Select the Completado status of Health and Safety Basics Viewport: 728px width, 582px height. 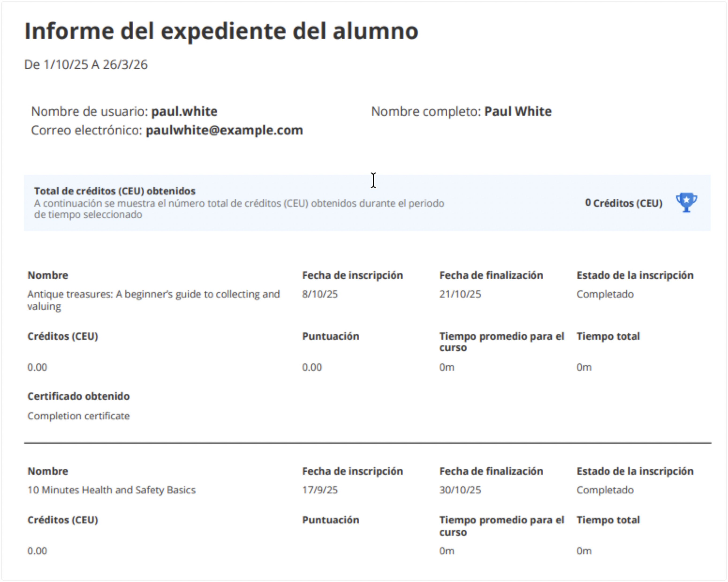(605, 489)
